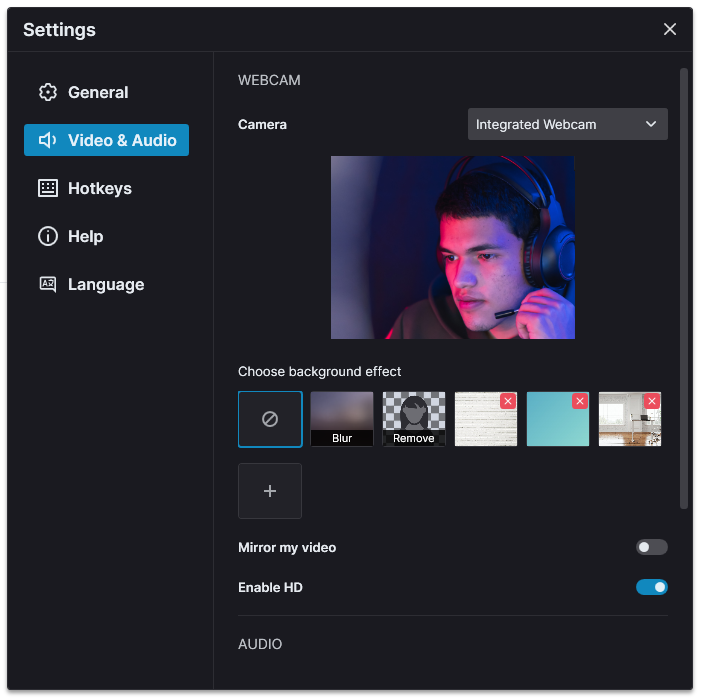Screen dimensions: 701x698
Task: Open the Help section
Action: [106, 236]
